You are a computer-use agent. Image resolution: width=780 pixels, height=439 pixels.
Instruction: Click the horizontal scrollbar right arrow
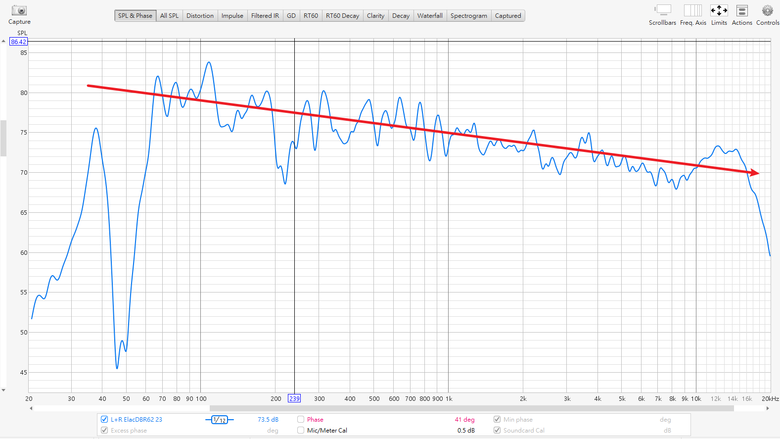(768, 409)
